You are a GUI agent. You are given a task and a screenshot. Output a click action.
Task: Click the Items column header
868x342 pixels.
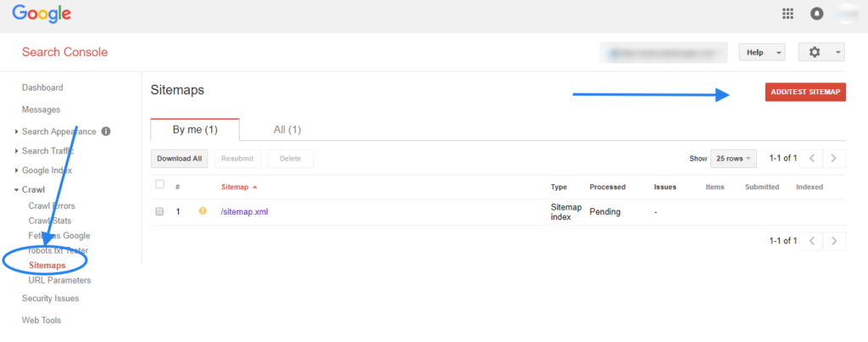pyautogui.click(x=715, y=187)
